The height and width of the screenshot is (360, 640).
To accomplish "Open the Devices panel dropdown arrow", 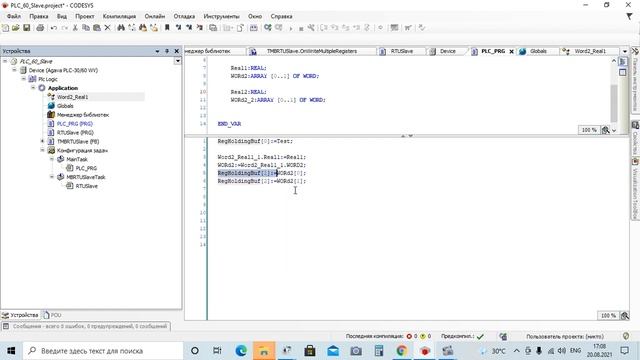I will [157, 51].
